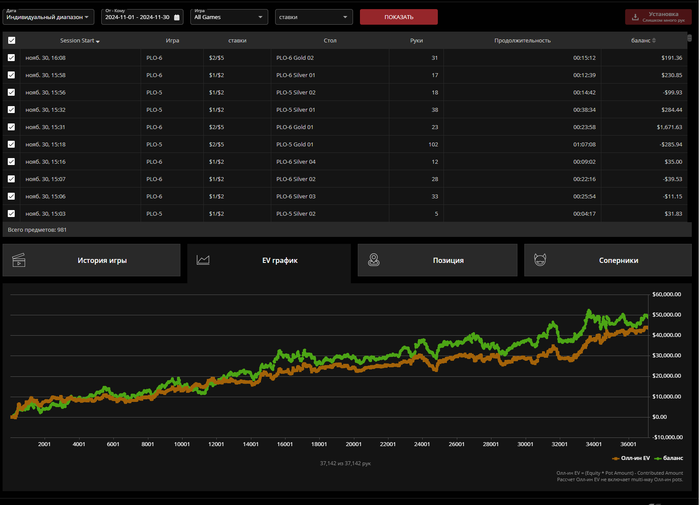Click the duration value 01:07:08
Viewport: 700px width, 505px height.
click(584, 145)
